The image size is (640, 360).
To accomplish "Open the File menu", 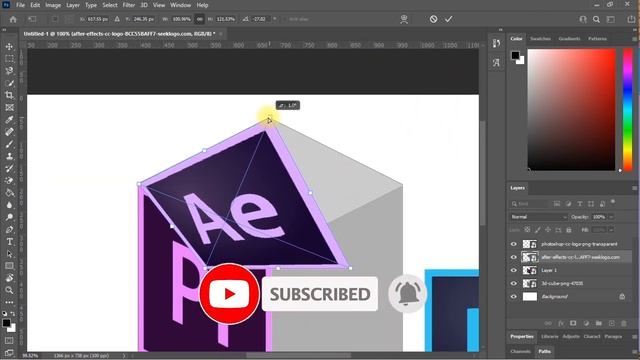I will (20, 5).
